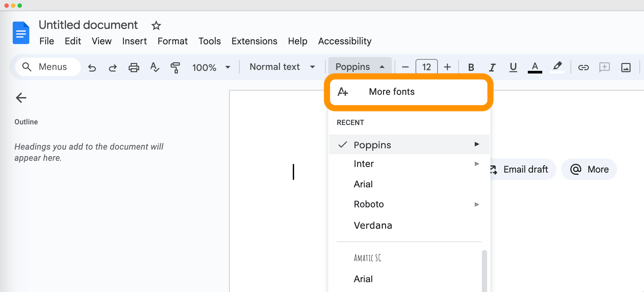Screen dimensions: 644x292
Task: Open the Tools menu
Action: click(210, 41)
